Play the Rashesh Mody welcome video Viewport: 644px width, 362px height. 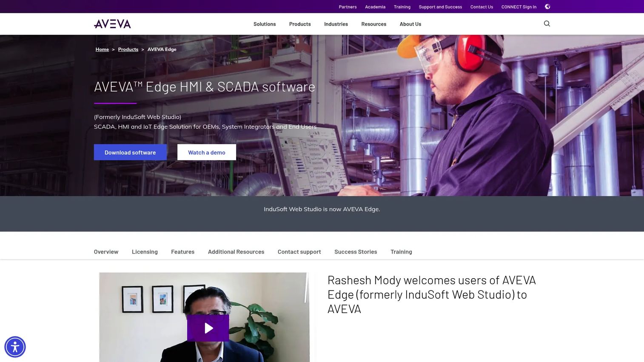click(208, 328)
